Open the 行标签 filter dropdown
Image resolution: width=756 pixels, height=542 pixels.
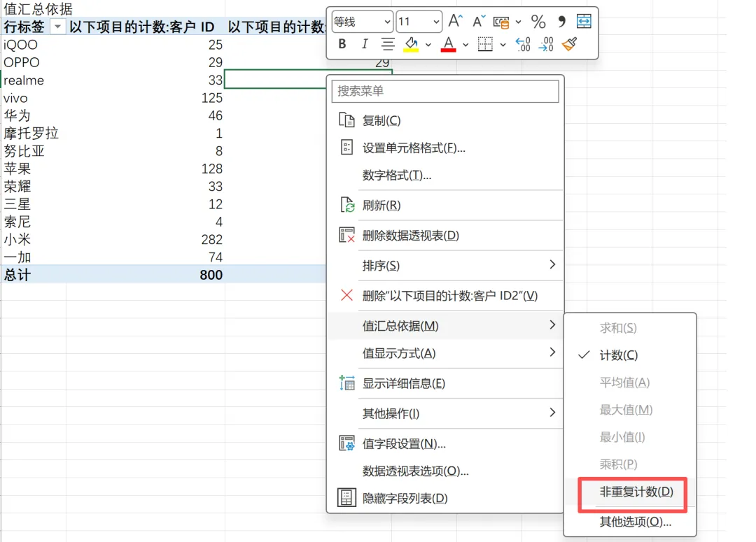pos(58,27)
